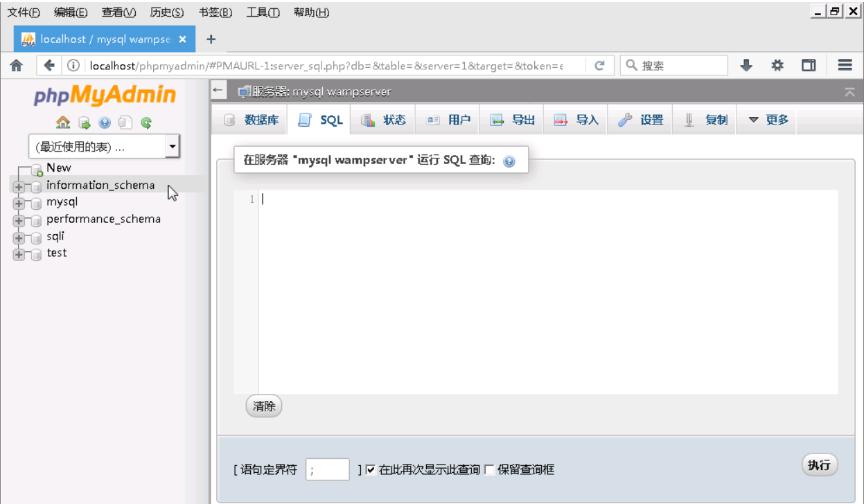Click help icon beside SQL query heading
The width and height of the screenshot is (864, 504).
509,161
